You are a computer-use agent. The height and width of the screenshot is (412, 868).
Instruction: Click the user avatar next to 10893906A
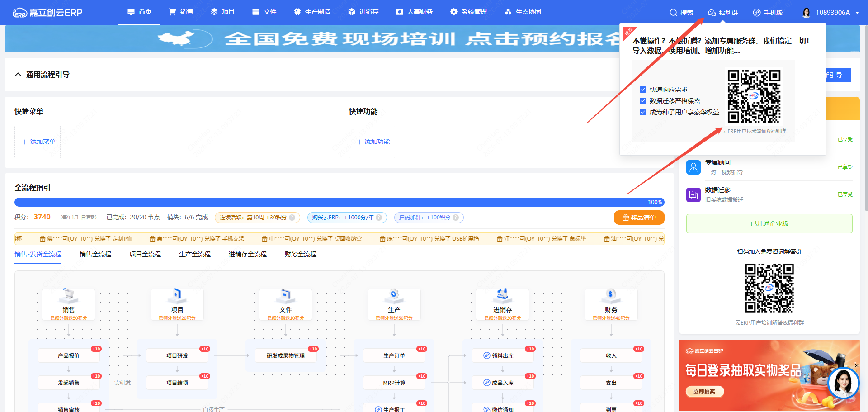(x=806, y=13)
